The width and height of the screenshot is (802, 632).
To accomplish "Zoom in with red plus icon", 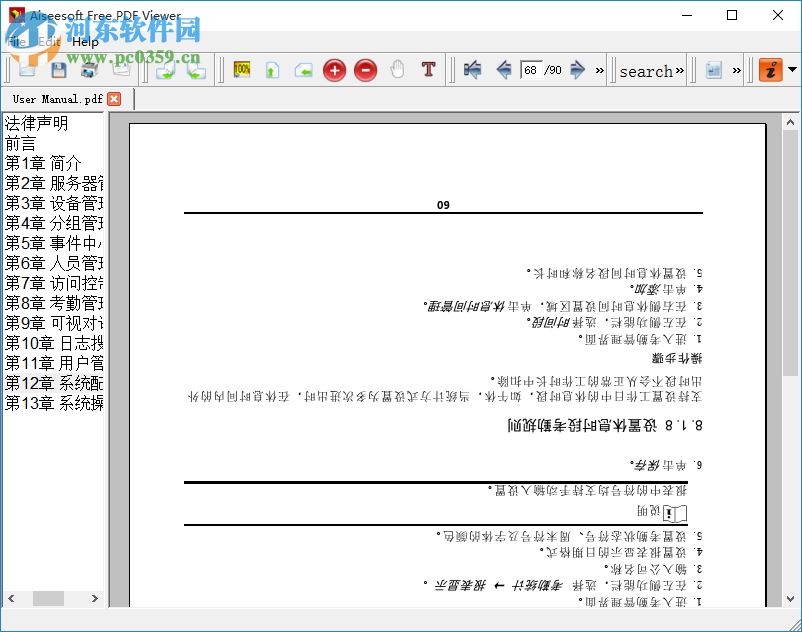I will click(334, 70).
